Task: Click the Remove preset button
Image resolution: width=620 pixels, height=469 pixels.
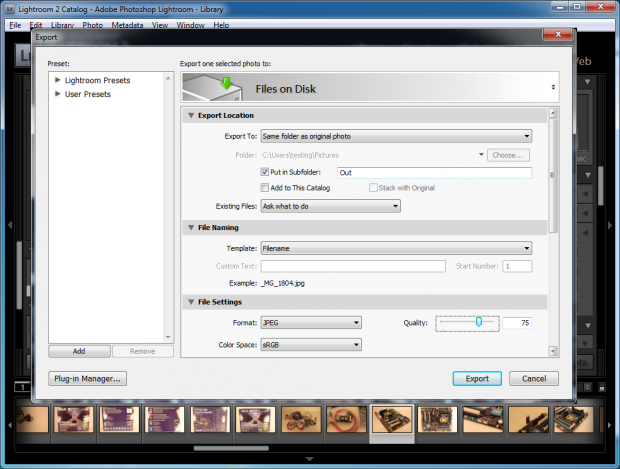Action: [143, 351]
